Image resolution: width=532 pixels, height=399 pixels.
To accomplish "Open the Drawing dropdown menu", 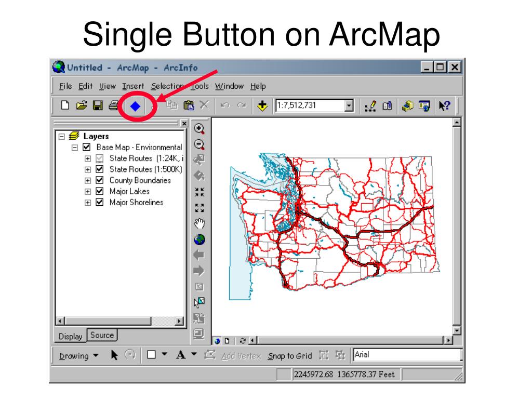I will click(79, 355).
